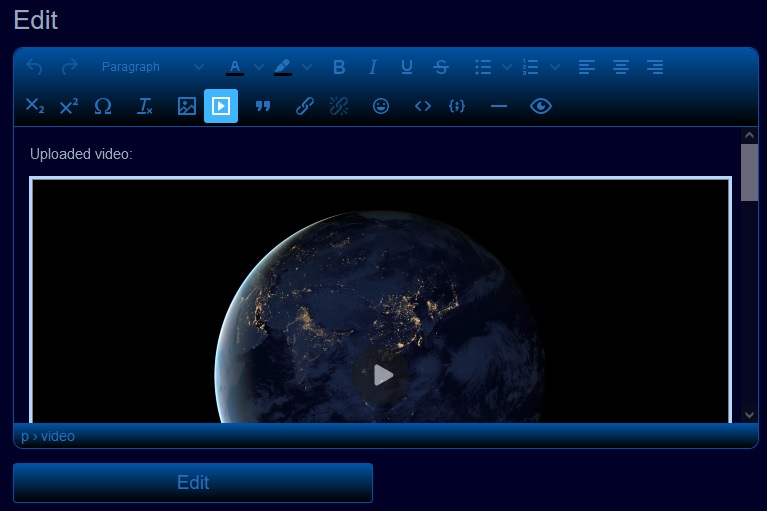Preview content with the eye icon
The height and width of the screenshot is (511, 767).
click(541, 106)
